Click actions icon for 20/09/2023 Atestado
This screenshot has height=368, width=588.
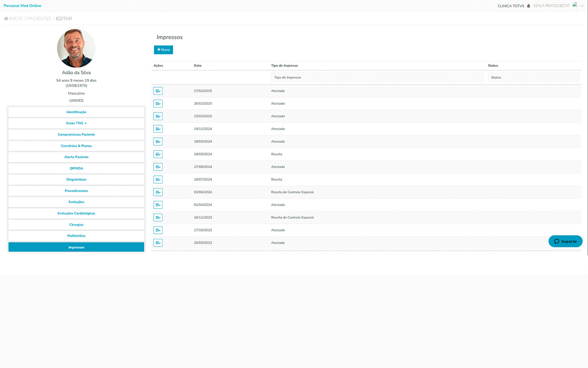[158, 243]
